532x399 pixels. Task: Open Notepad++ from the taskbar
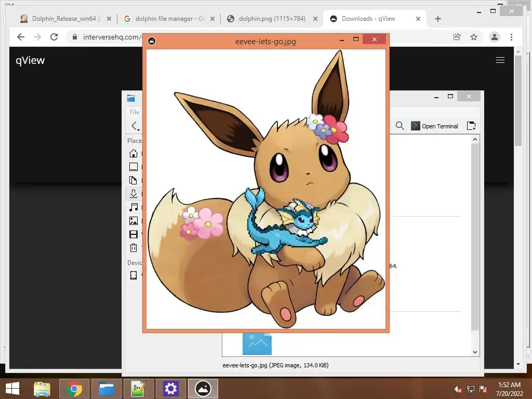point(138,389)
